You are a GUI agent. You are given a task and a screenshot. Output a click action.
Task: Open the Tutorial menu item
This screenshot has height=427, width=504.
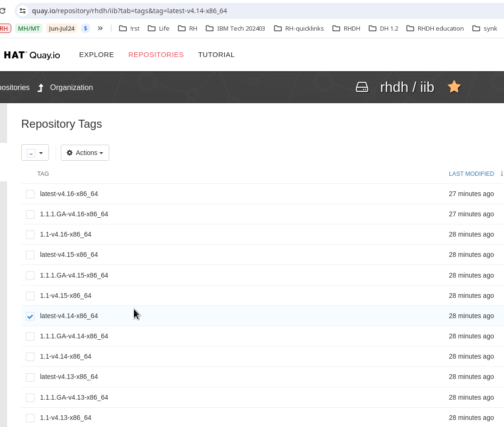[216, 55]
